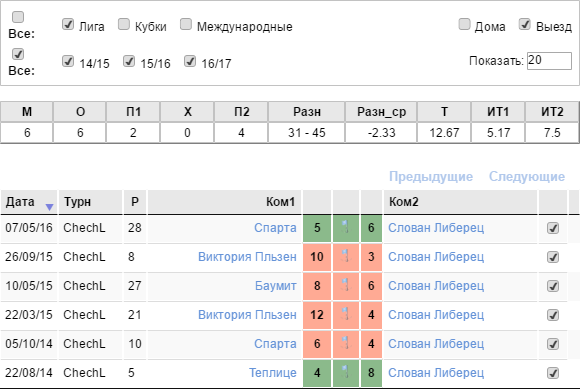Viewport: 580px width, 389px height.
Task: Click flag icon in 22/03/15 match row
Action: [345, 314]
